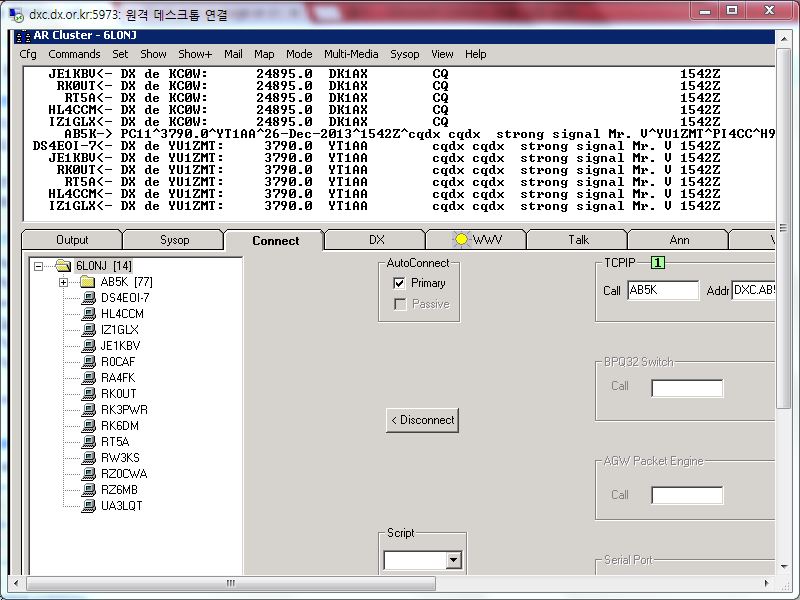The height and width of the screenshot is (600, 800).
Task: Open the Cfg menu
Action: [28, 54]
